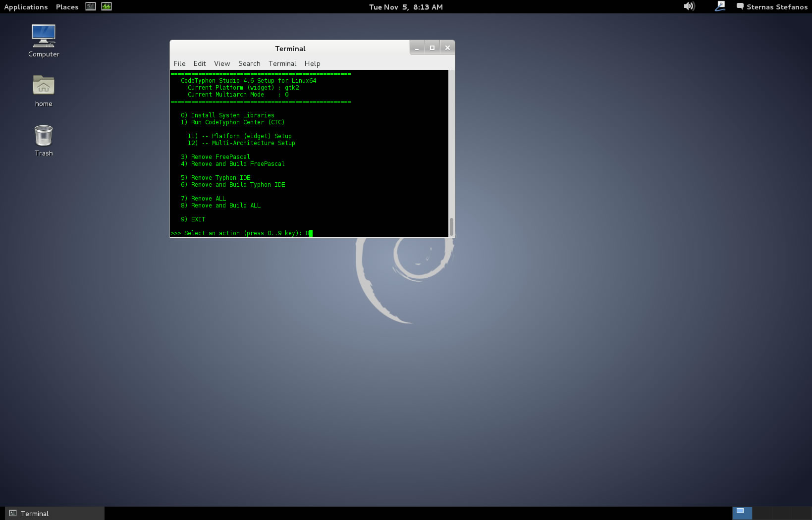812x520 pixels.
Task: Click 'CodeTyphon Studio 4.6 Setup' header text
Action: (248, 81)
